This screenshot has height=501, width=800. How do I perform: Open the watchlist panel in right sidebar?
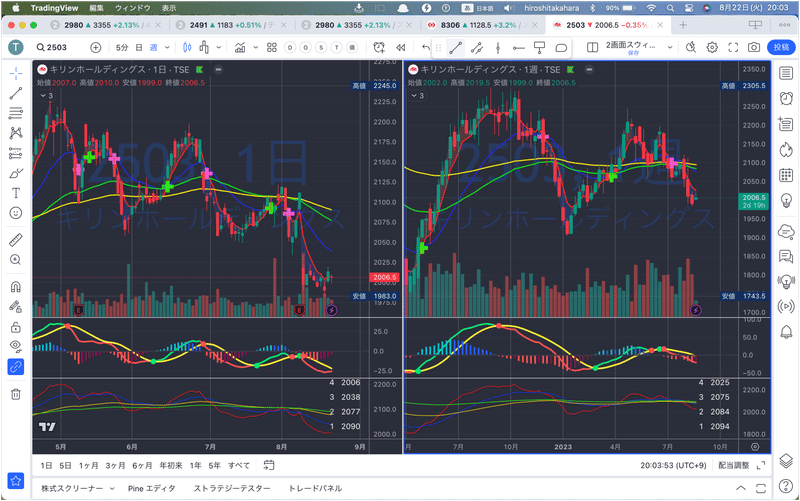786,73
